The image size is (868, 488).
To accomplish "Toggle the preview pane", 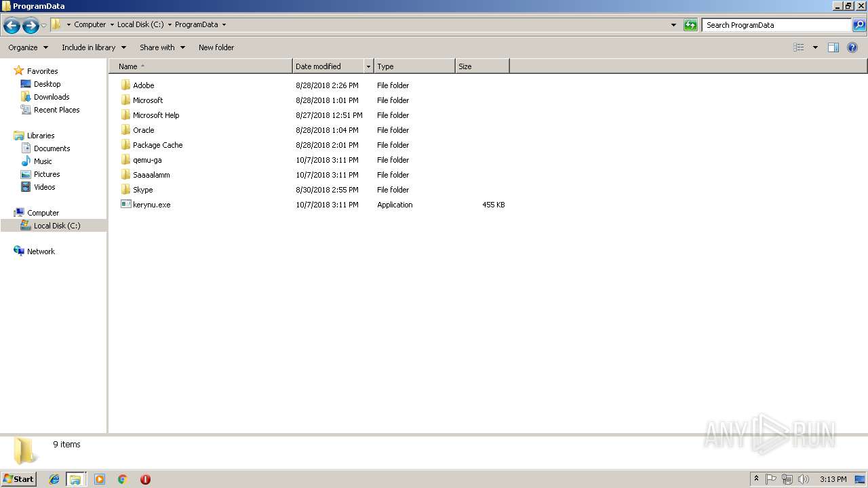I will tap(833, 47).
